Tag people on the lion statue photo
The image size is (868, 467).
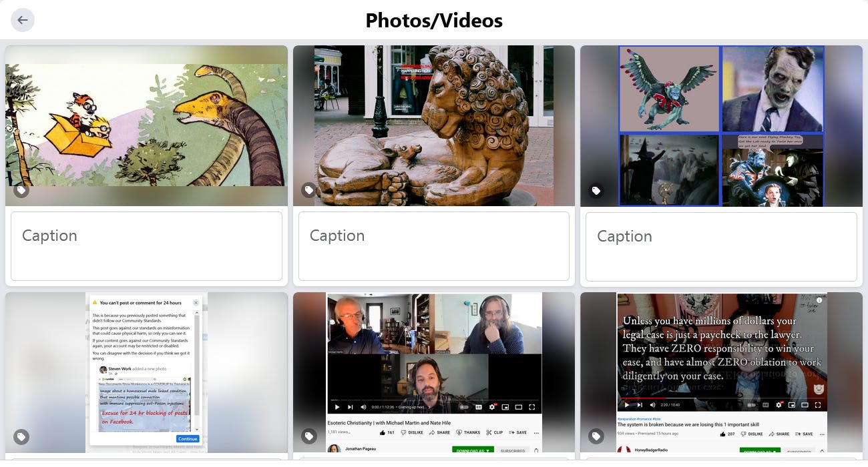coord(308,190)
